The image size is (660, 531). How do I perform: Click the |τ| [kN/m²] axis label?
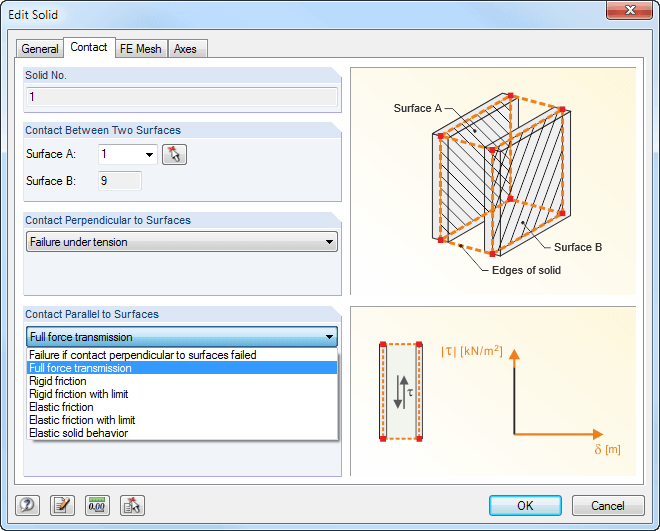(471, 350)
